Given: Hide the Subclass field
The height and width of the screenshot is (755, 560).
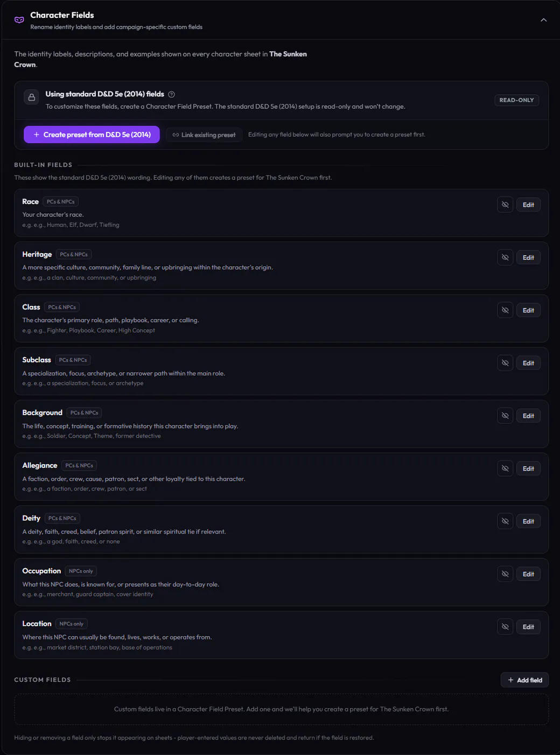Looking at the screenshot, I should [505, 363].
